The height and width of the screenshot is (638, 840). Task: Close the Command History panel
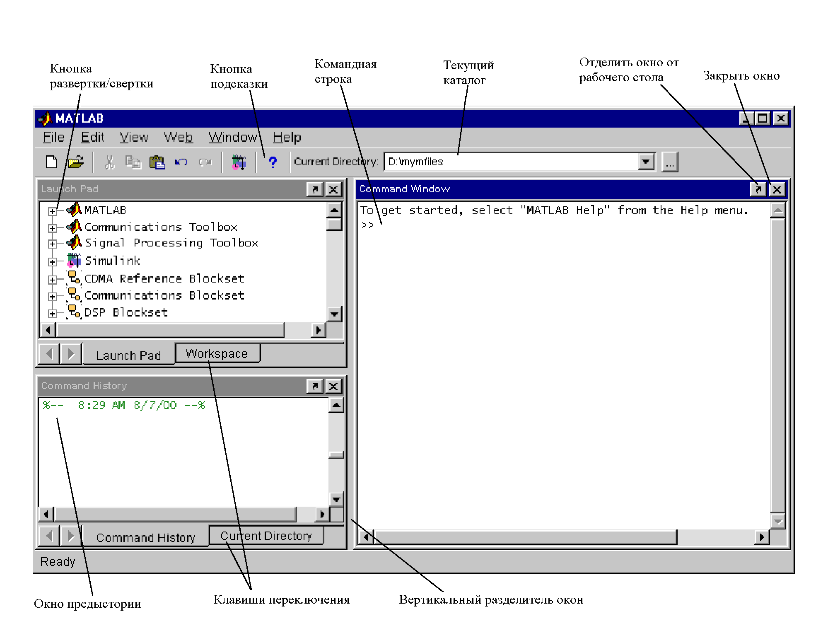(x=333, y=386)
